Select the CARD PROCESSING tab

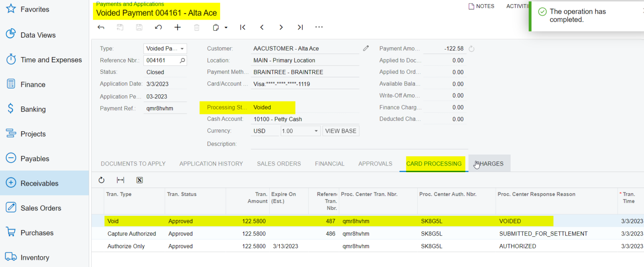(434, 163)
